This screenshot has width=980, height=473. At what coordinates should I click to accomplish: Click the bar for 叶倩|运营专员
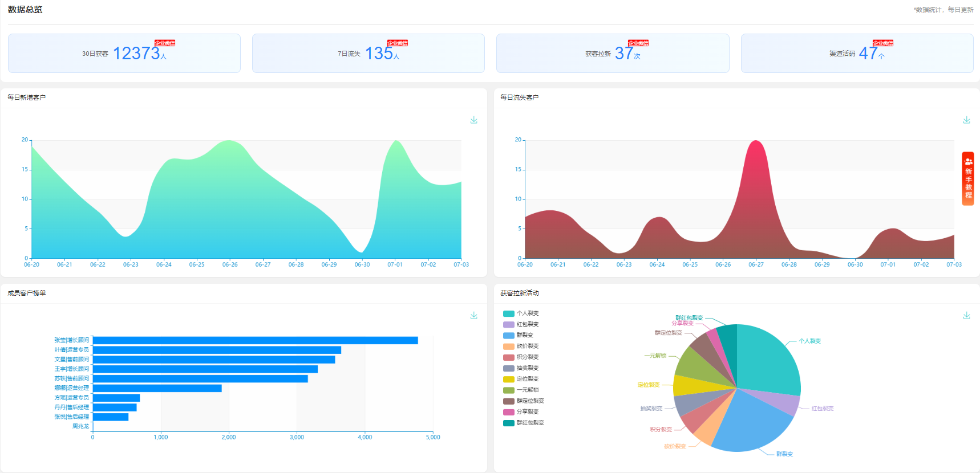[217, 350]
